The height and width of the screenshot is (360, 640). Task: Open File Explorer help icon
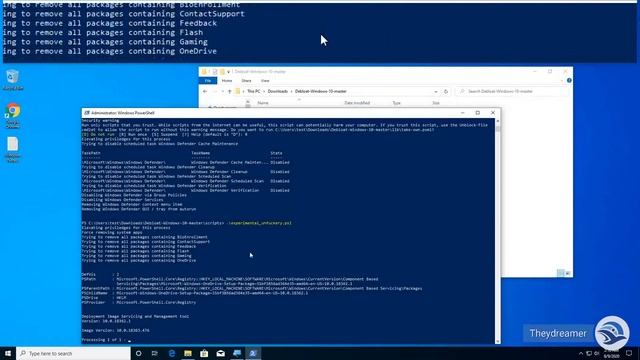pos(569,80)
